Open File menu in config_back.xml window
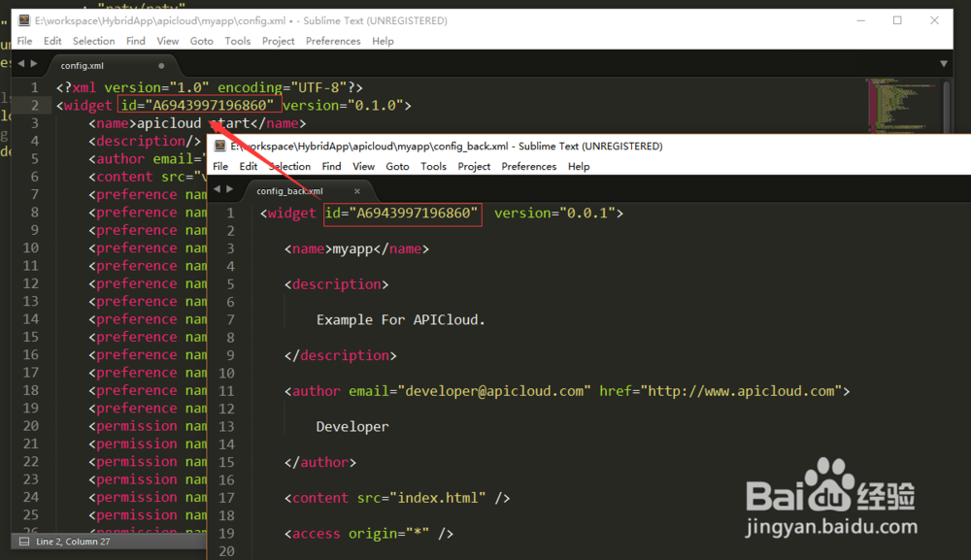This screenshot has width=971, height=560. 220,167
